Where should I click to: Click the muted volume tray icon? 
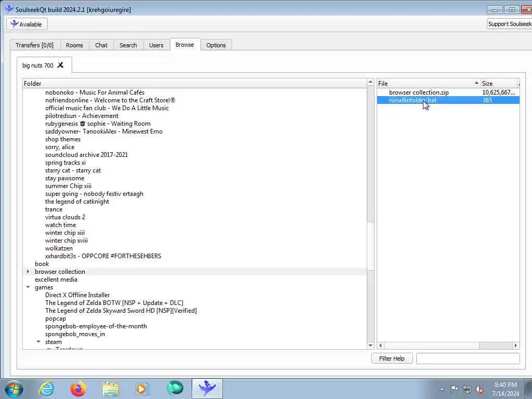(480, 389)
